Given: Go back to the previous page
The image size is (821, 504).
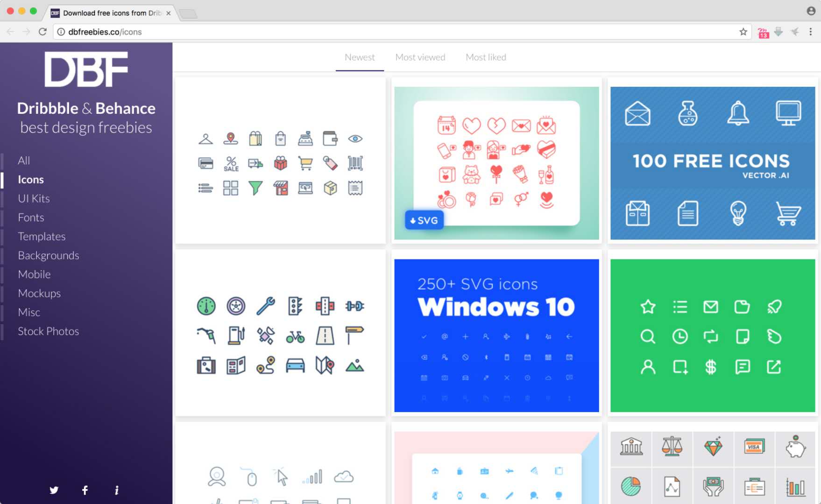Looking at the screenshot, I should pos(11,32).
